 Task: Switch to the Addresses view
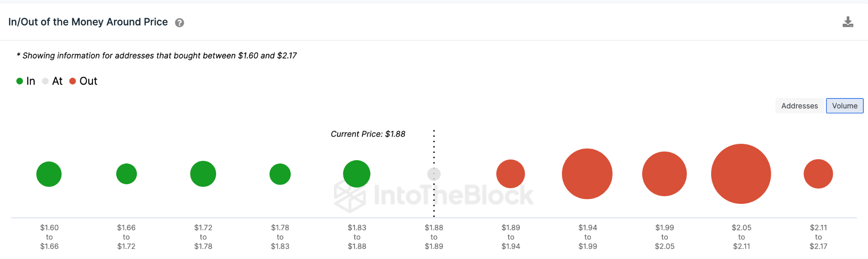(x=799, y=106)
